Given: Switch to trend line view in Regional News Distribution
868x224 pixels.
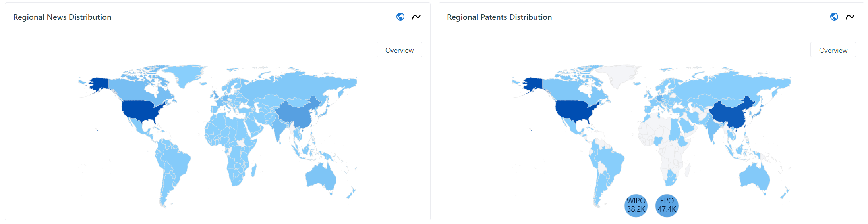Looking at the screenshot, I should 416,17.
